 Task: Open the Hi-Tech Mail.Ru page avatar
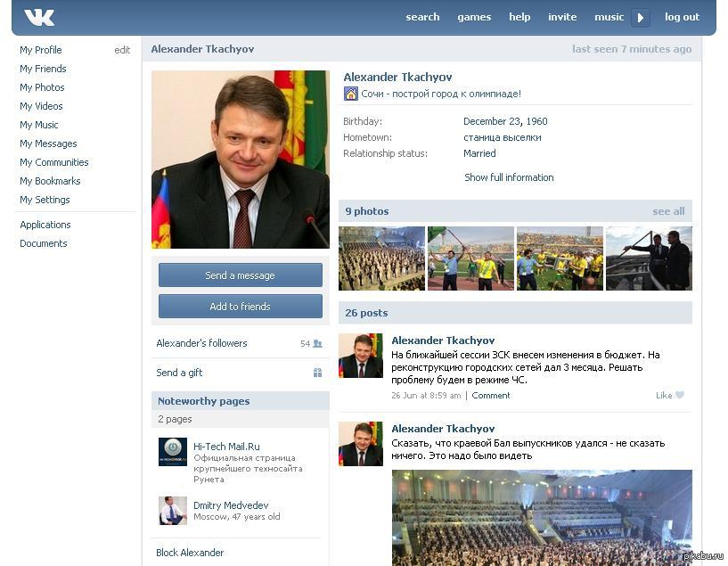pyautogui.click(x=173, y=452)
